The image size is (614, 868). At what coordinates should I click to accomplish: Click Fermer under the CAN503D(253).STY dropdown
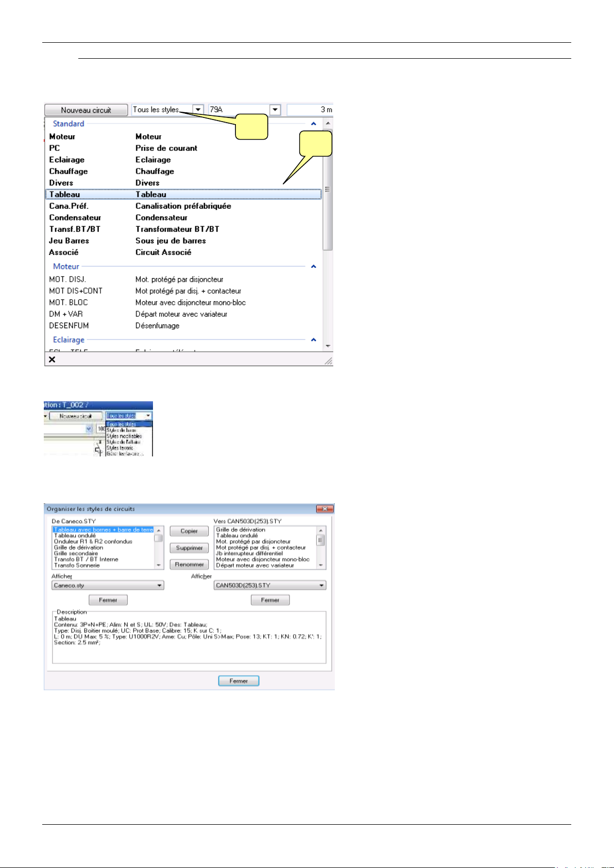(x=270, y=600)
